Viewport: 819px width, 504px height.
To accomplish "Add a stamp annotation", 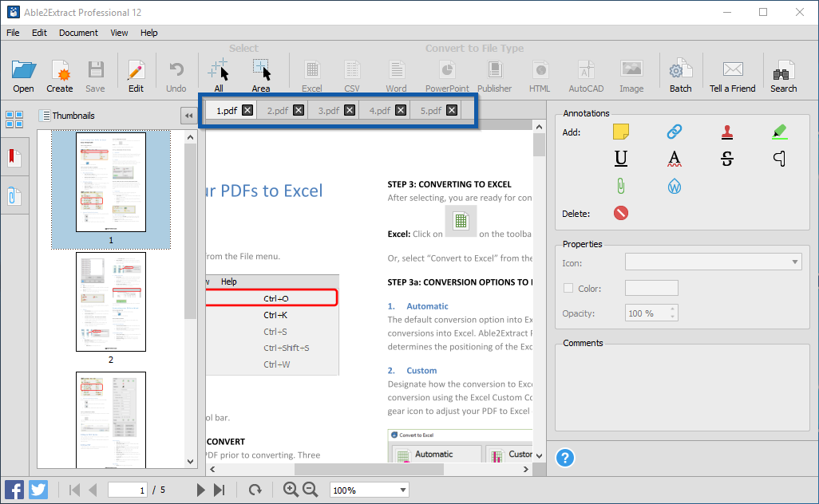I will pyautogui.click(x=727, y=132).
